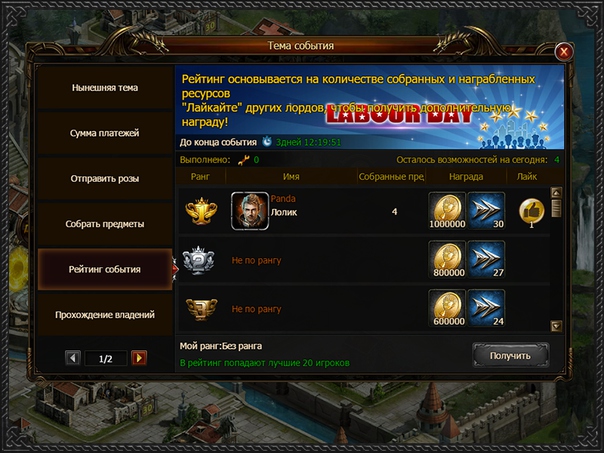The image size is (604, 453).
Task: Click the speed-up reward icon with 24
Action: tap(486, 308)
